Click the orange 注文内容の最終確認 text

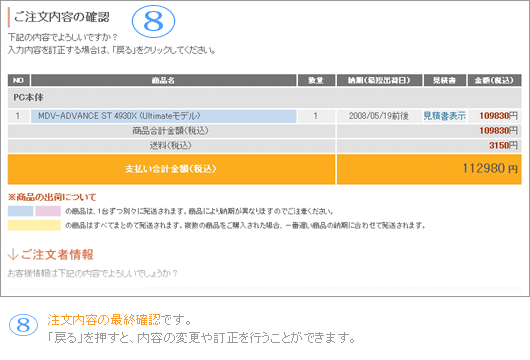[104, 319]
